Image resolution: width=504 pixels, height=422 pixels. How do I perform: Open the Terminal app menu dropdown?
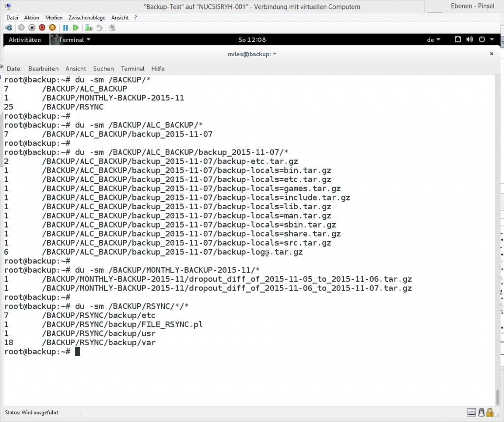[x=71, y=39]
